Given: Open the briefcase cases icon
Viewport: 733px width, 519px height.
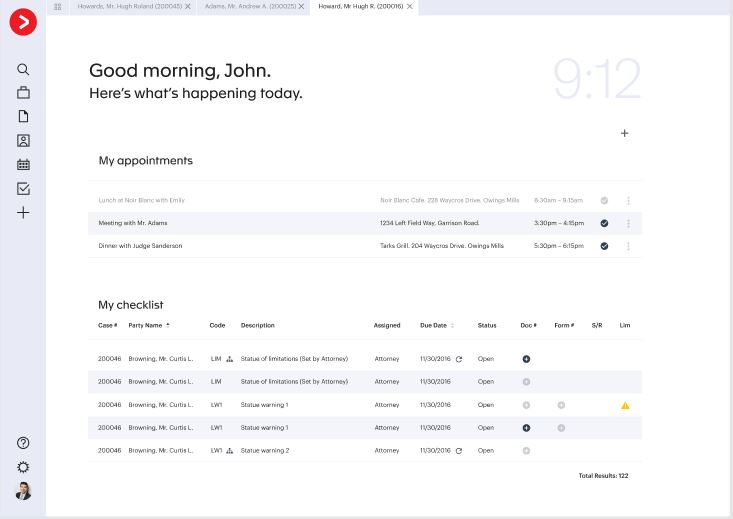Looking at the screenshot, I should pos(23,93).
